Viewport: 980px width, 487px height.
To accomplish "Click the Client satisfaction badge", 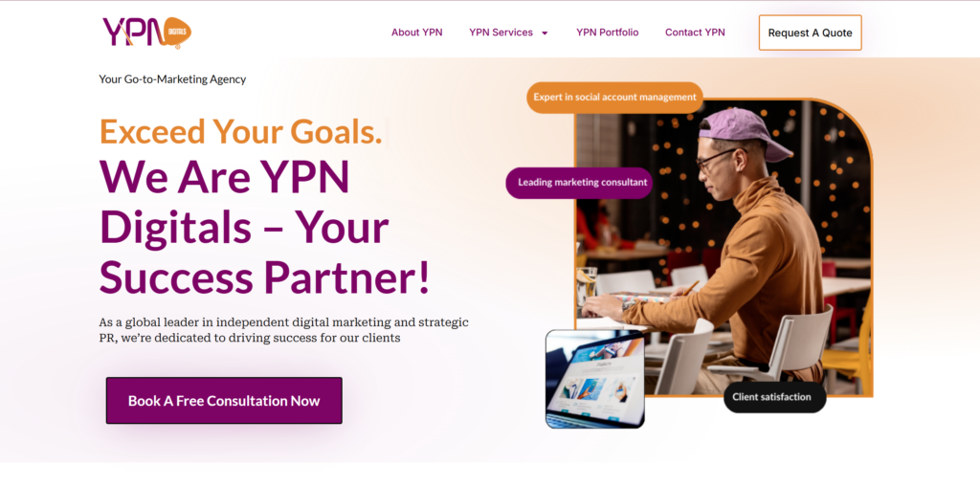I will 775,397.
